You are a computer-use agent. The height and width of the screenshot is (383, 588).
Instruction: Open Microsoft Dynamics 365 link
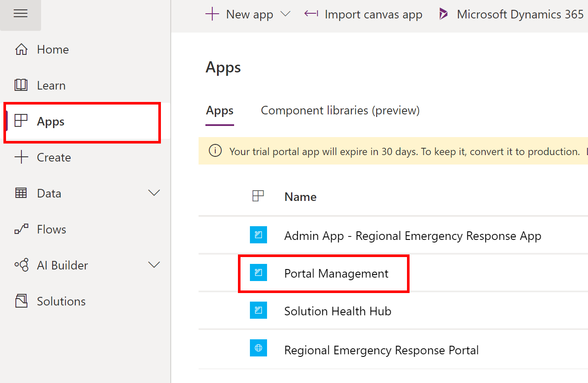(512, 15)
